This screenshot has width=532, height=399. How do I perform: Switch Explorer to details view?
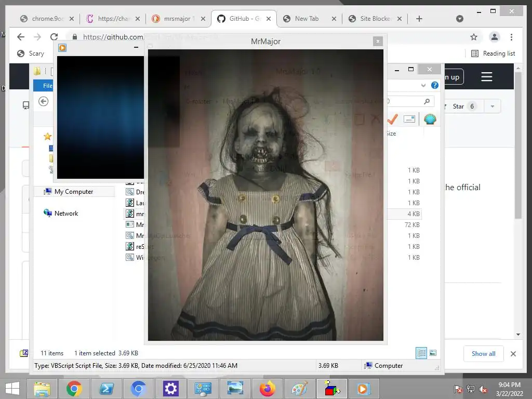click(421, 353)
